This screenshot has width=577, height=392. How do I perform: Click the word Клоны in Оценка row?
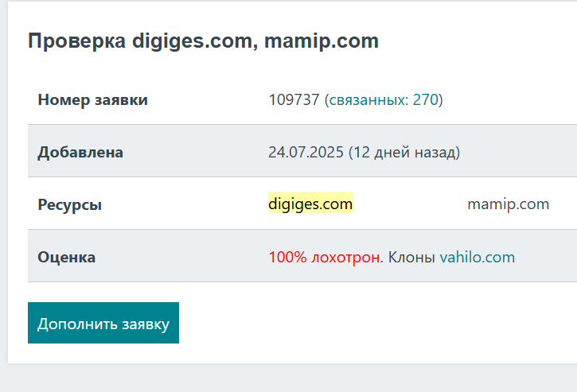pyautogui.click(x=411, y=258)
